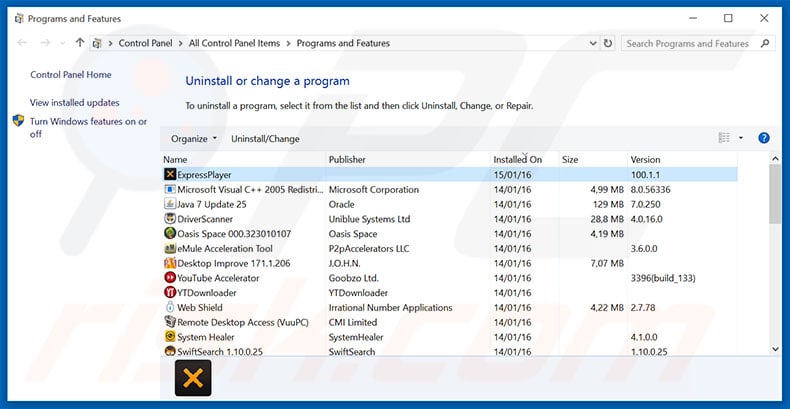Click the YTDownloader program icon

pos(170,292)
